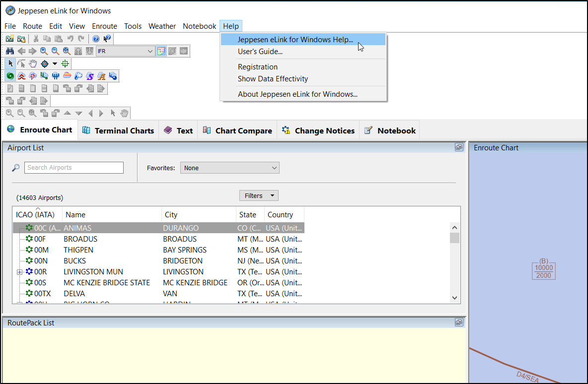588x384 pixels.
Task: Click the binoculars Find icon
Action: (9, 51)
